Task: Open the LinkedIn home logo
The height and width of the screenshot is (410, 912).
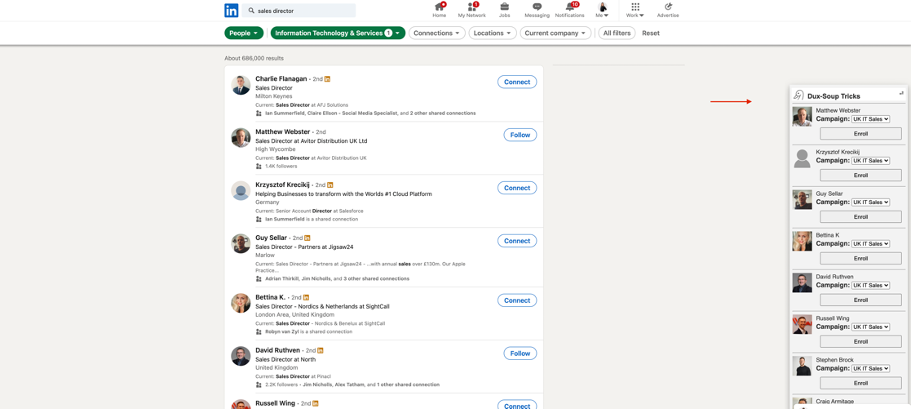Action: coord(231,10)
